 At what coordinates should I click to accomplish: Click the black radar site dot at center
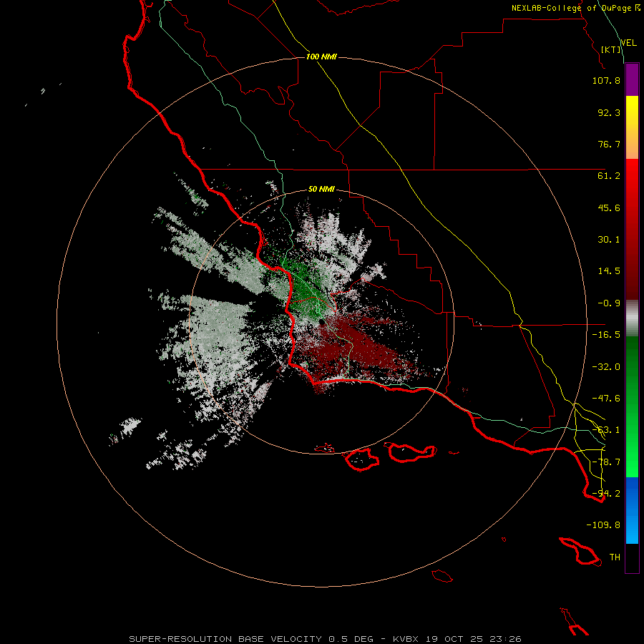pyautogui.click(x=322, y=323)
